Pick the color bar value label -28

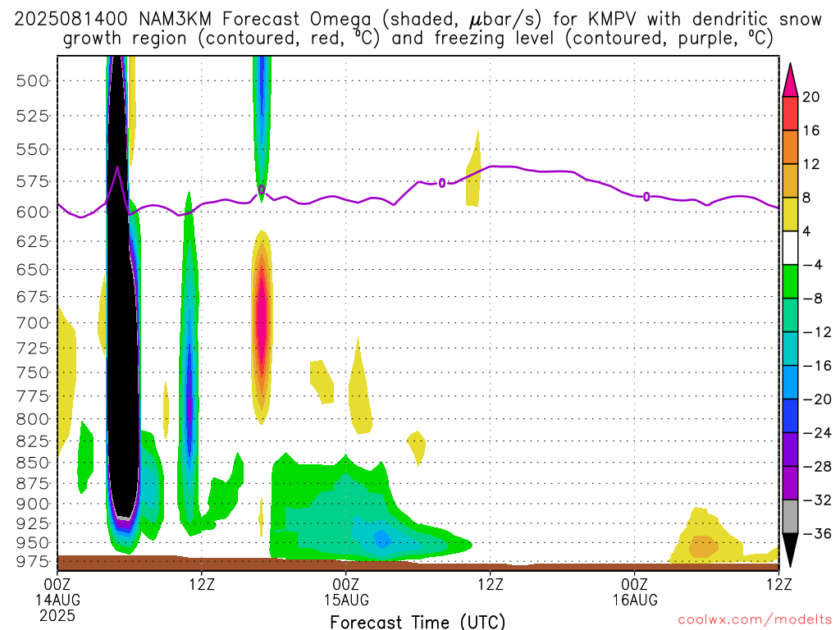pos(817,467)
